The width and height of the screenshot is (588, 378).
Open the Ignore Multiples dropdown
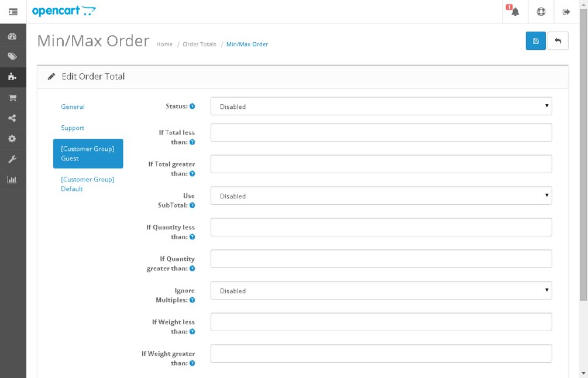tap(381, 290)
